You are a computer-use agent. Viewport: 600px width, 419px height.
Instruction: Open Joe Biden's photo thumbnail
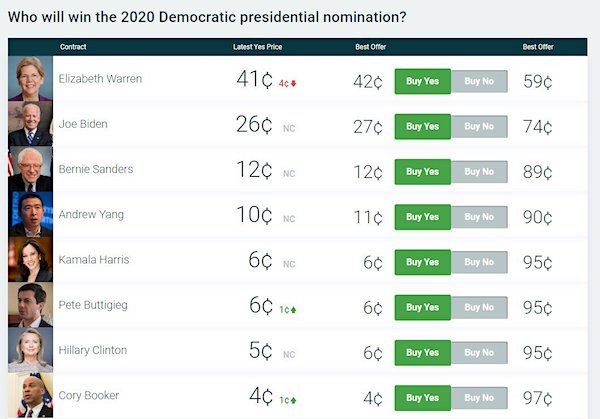30,124
